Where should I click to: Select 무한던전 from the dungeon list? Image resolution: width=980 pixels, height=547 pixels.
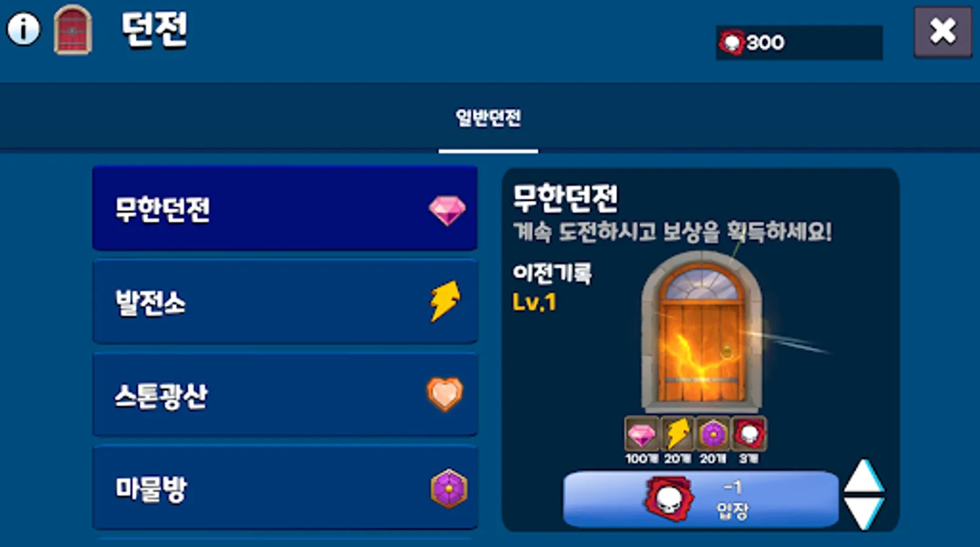coord(285,208)
